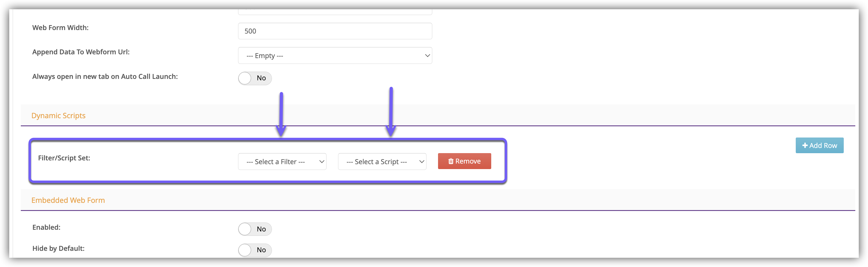
Task: Enable the Embedded Web Form Enabled switch
Action: coord(254,229)
